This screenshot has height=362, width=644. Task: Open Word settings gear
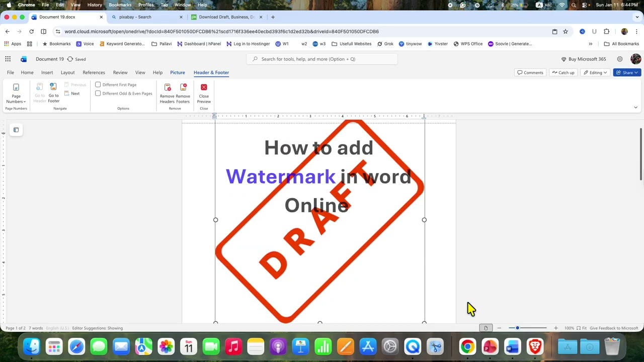tap(620, 59)
